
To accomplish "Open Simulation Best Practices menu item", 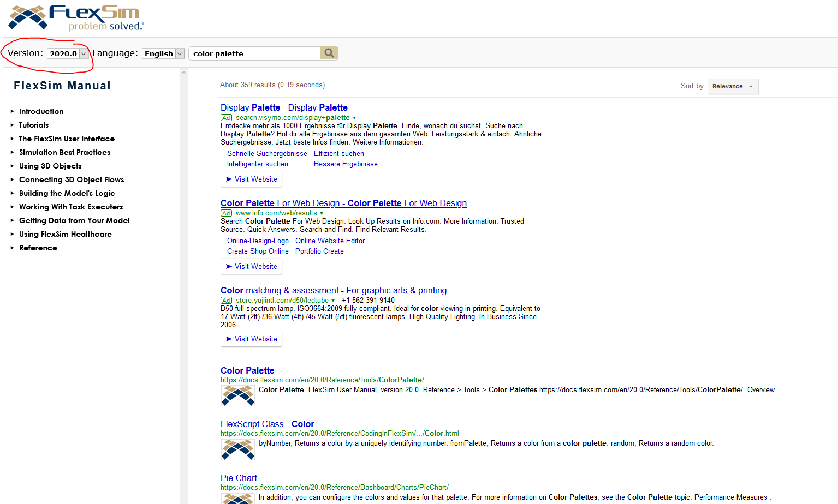I will tap(64, 152).
